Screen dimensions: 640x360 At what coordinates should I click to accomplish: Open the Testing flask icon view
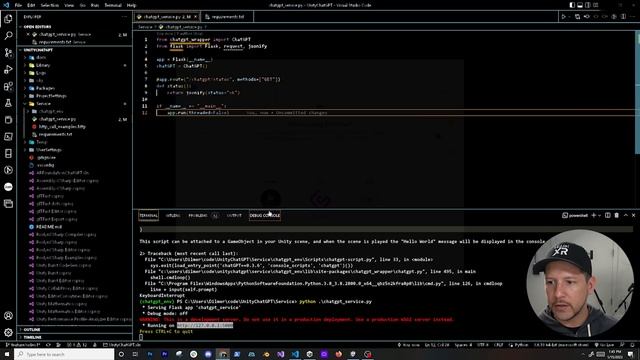8,103
